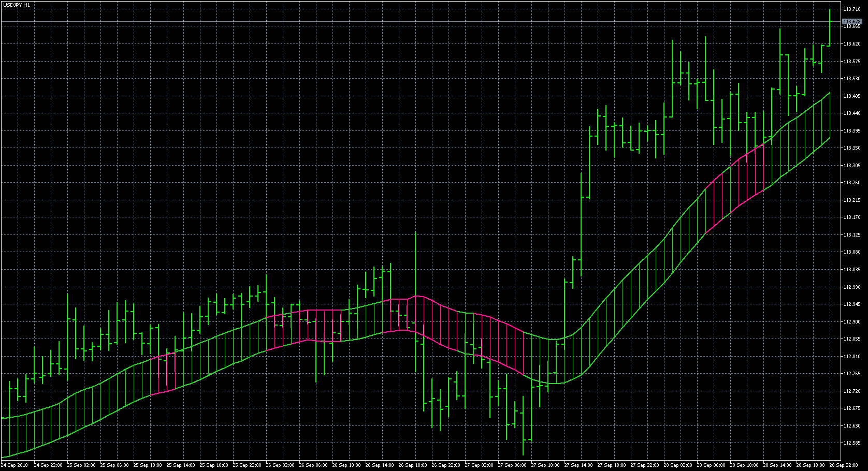Viewport: 868px width, 471px height.
Task: Pick the 28 Sep 18:00 time label
Action: click(811, 465)
